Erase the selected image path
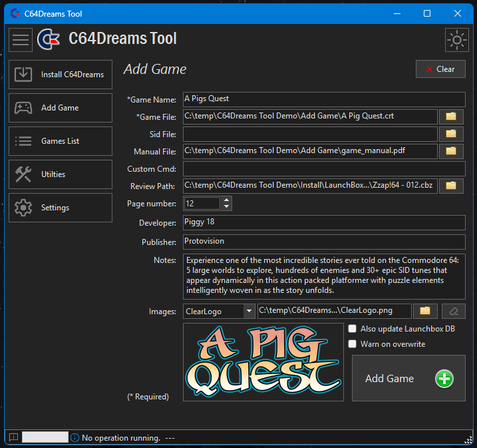The image size is (477, 448). point(454,311)
